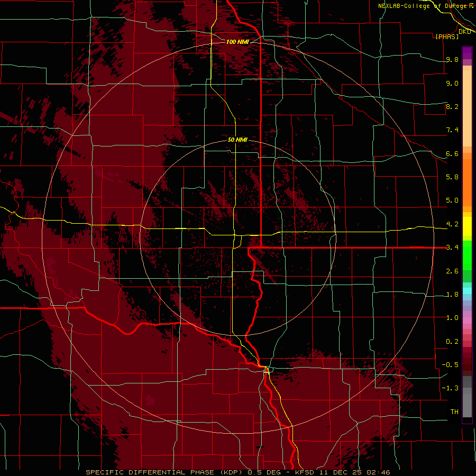Click the 9.8 value on the color scale
Screen dimensions: 476x476
pyautogui.click(x=452, y=59)
